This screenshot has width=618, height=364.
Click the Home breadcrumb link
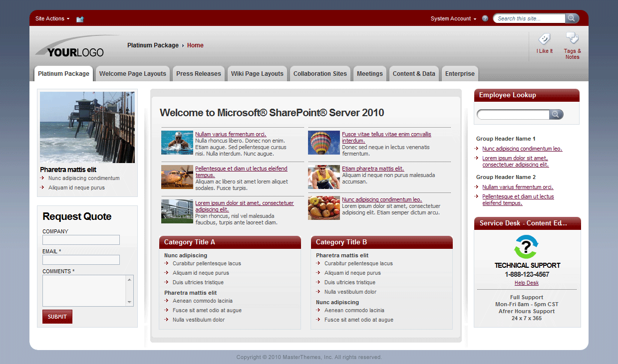tap(195, 45)
